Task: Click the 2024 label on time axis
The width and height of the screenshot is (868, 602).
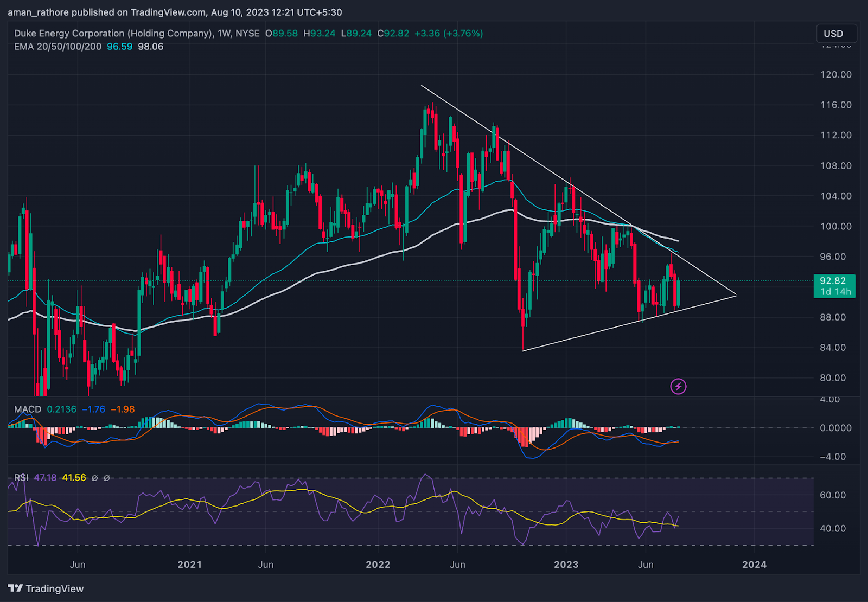Action: (755, 565)
